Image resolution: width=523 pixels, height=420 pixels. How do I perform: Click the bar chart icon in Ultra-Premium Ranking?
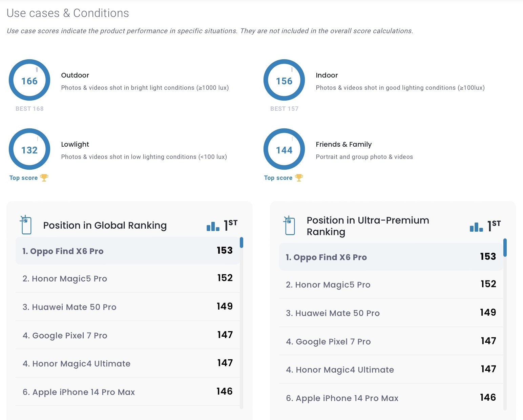476,227
